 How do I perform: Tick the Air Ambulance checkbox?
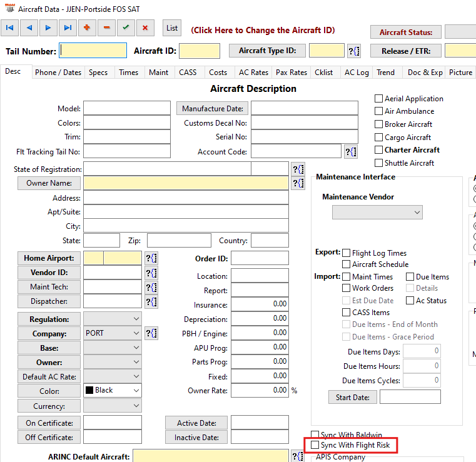378,111
